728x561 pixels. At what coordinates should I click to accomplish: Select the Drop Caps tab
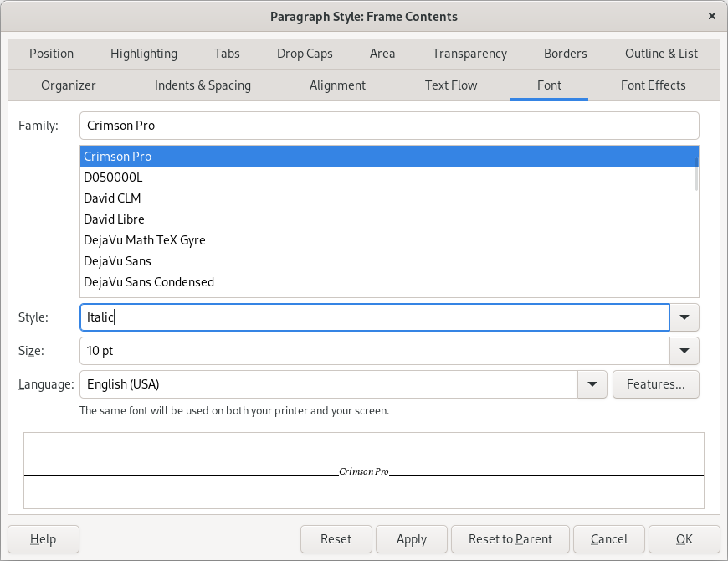305,54
